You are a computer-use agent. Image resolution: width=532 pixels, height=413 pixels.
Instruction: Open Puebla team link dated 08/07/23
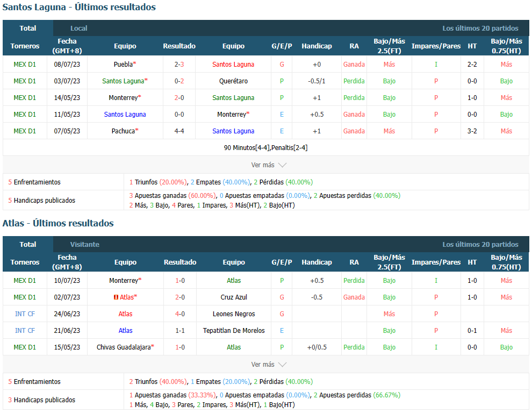tap(123, 64)
